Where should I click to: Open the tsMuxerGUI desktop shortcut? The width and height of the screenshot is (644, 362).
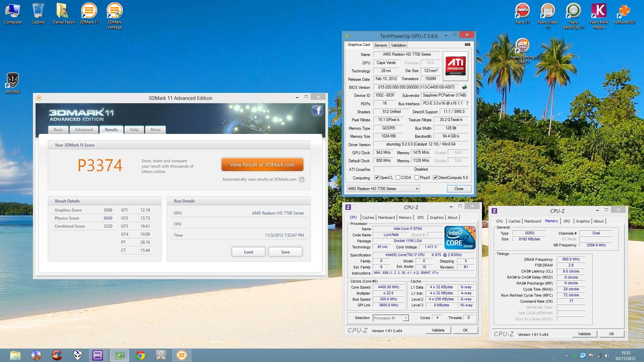point(624,14)
